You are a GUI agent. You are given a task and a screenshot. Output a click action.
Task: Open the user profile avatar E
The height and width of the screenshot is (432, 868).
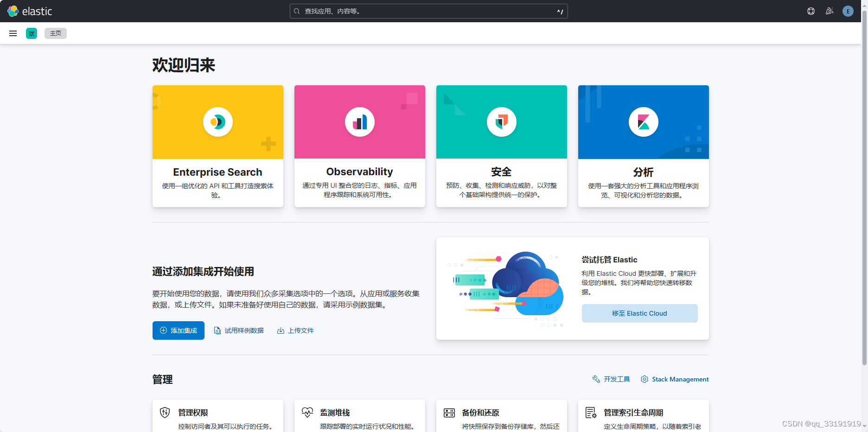(x=848, y=11)
